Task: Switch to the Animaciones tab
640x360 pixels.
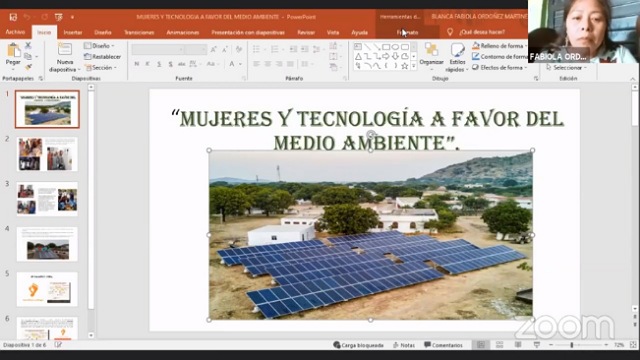Action: [x=182, y=32]
